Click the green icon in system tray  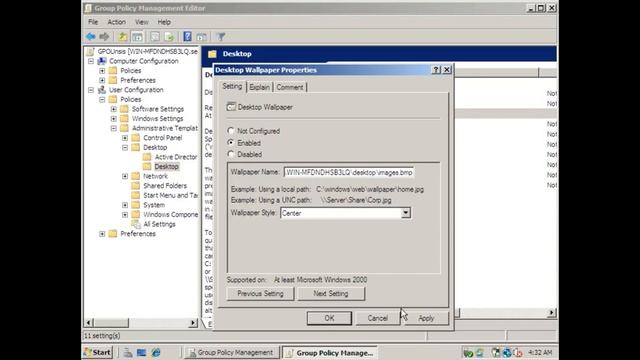[x=468, y=353]
